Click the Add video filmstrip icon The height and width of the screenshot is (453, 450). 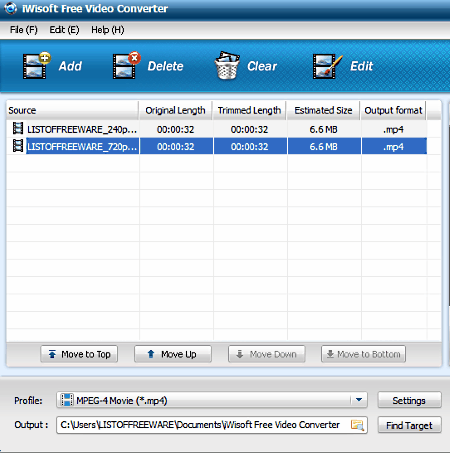tap(36, 66)
